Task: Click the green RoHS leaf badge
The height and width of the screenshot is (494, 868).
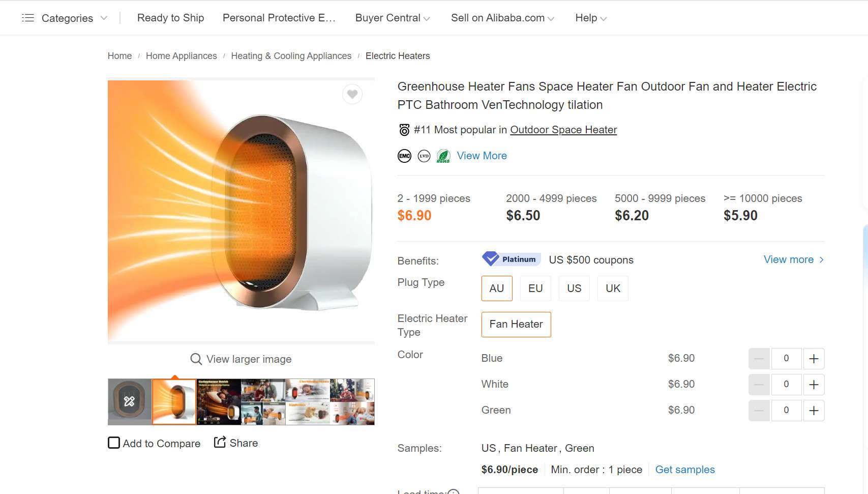Action: click(443, 156)
